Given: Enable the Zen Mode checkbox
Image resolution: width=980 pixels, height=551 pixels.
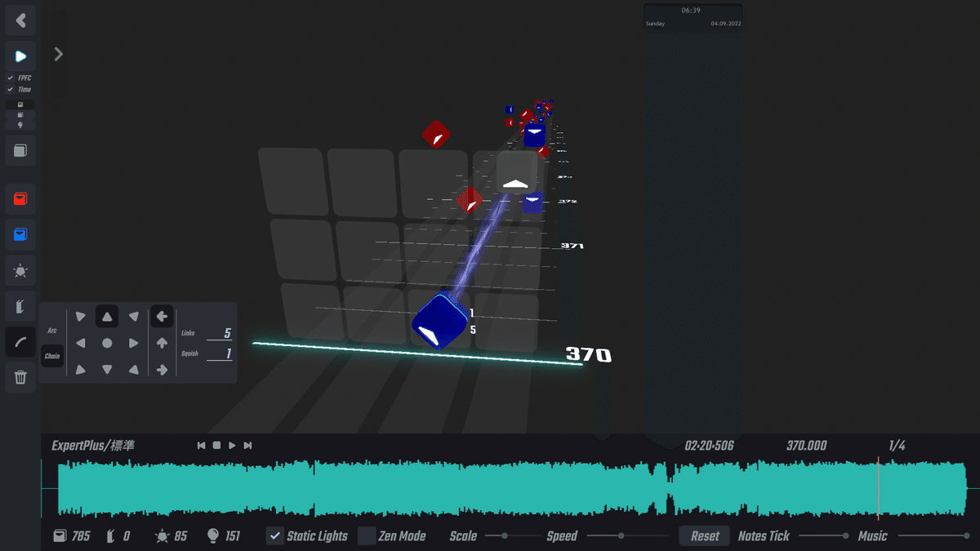Looking at the screenshot, I should click(x=367, y=536).
